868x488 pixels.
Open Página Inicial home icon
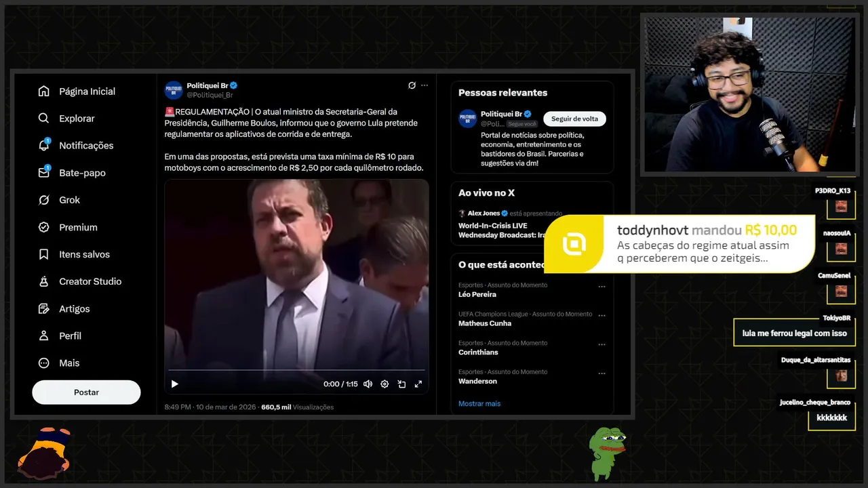[44, 91]
